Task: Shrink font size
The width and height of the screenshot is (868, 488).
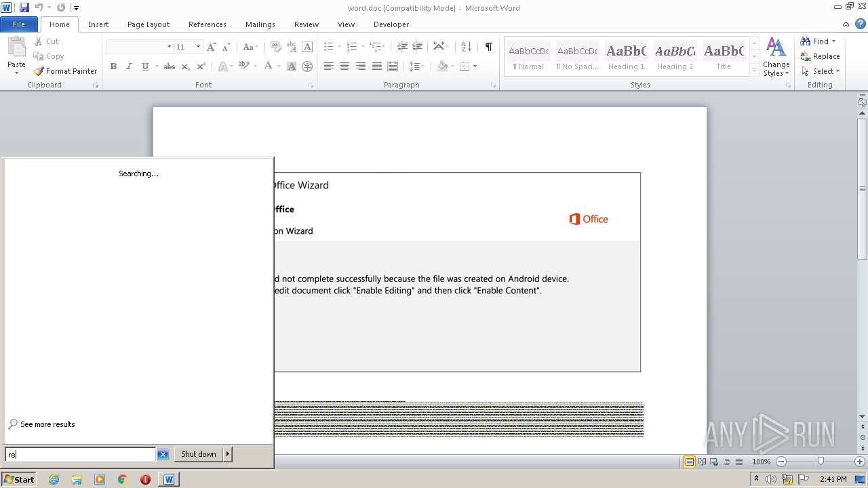Action: [226, 47]
